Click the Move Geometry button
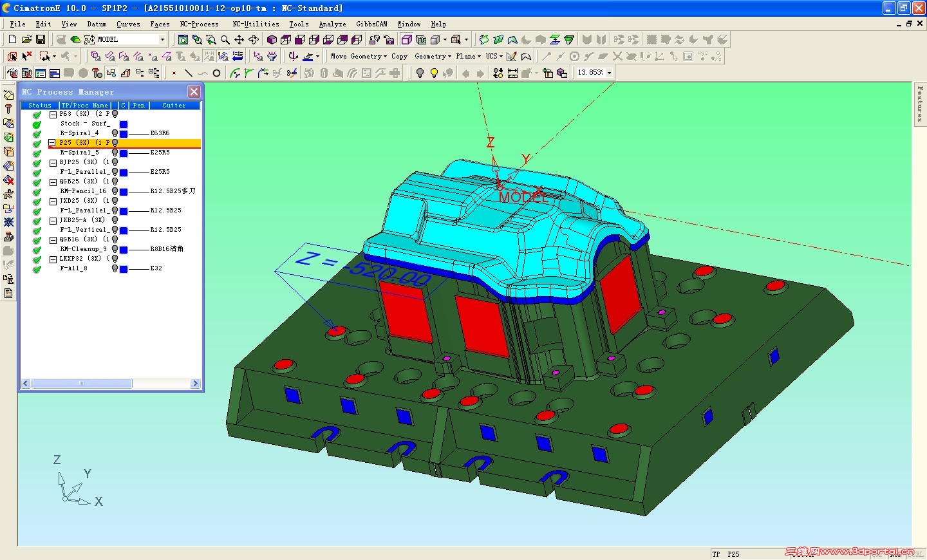 [x=359, y=56]
